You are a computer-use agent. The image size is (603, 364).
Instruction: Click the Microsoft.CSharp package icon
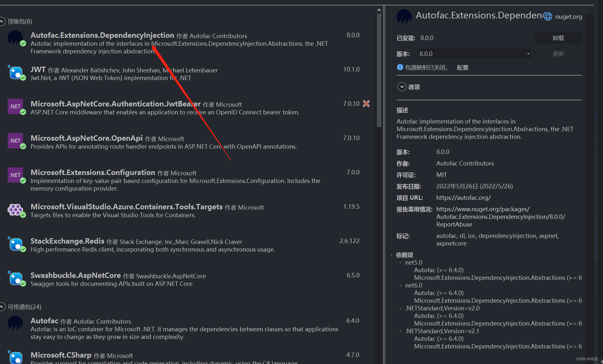tap(16, 357)
